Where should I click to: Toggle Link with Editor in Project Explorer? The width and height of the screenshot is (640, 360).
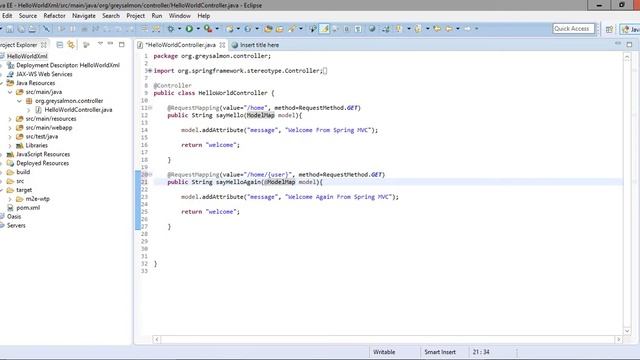[x=71, y=45]
